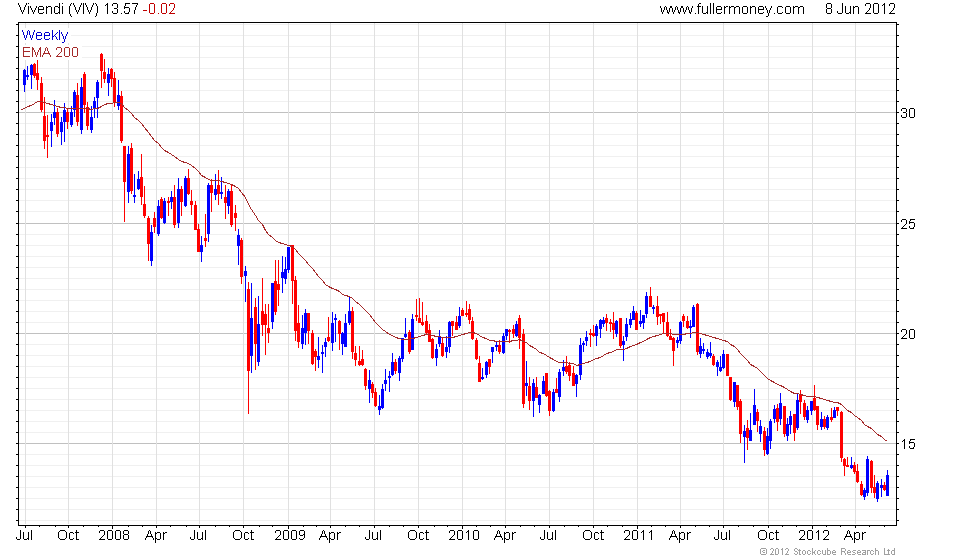
Task: Click the 25 price axis label
Action: tap(908, 224)
